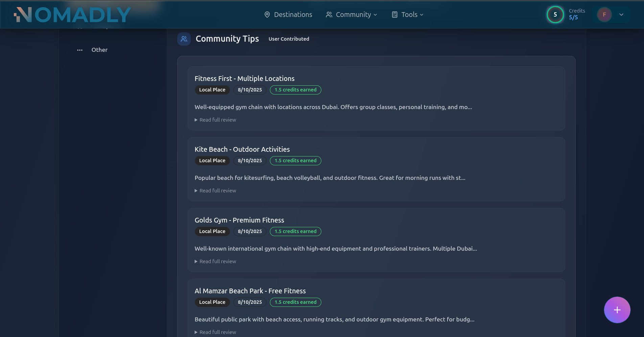Image resolution: width=644 pixels, height=337 pixels.
Task: Click the credits counter circle showing 5
Action: point(555,15)
